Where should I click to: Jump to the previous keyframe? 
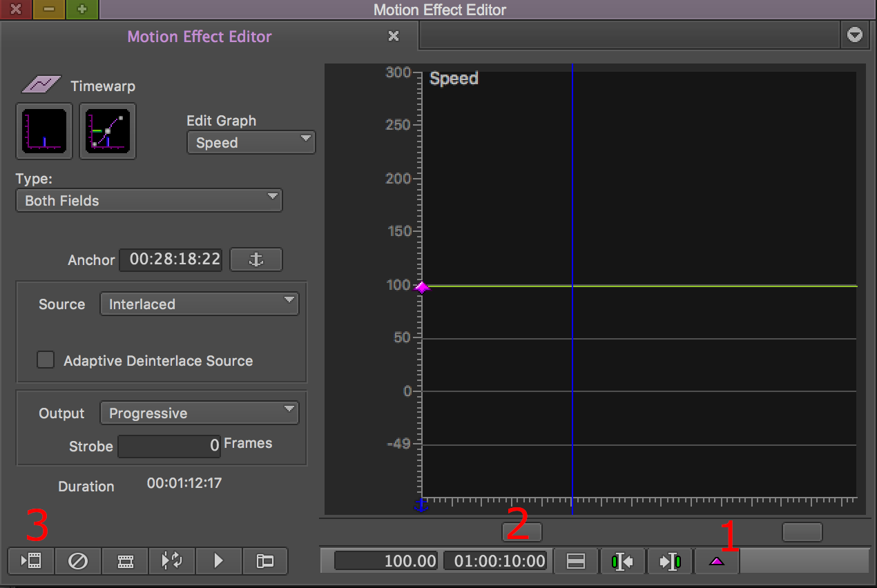[x=623, y=561]
